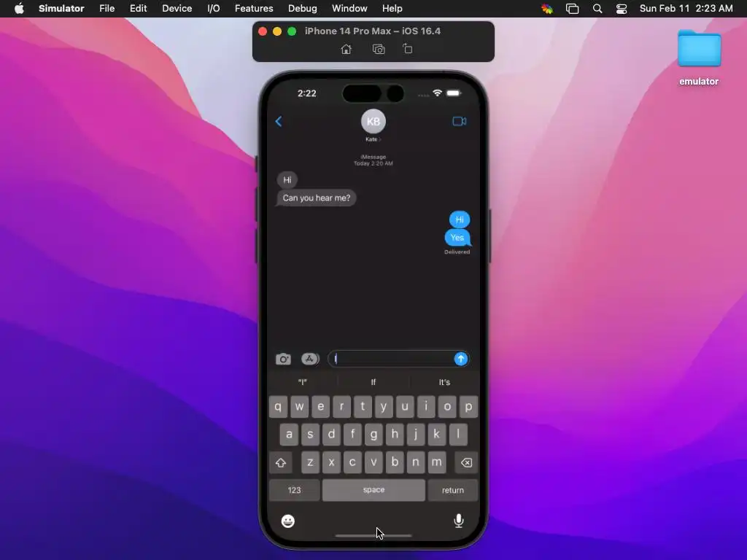Open the Window menu

click(349, 9)
